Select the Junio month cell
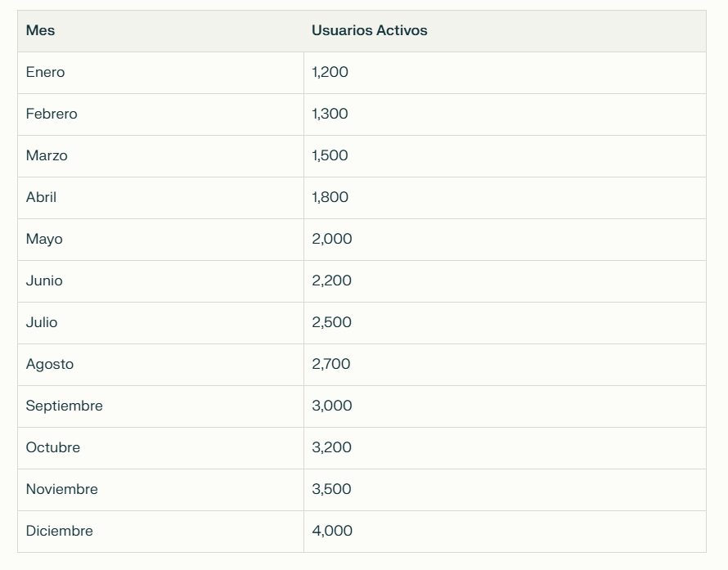Image resolution: width=728 pixels, height=570 pixels. click(160, 281)
